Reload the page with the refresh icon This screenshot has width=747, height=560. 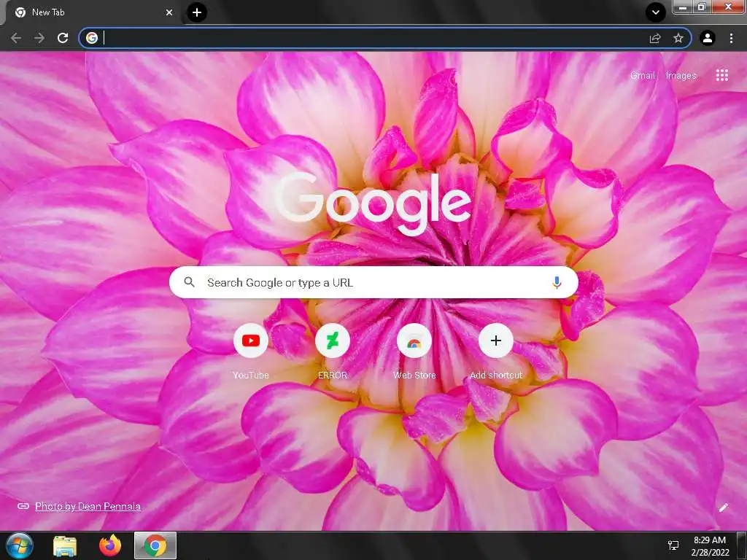(63, 38)
